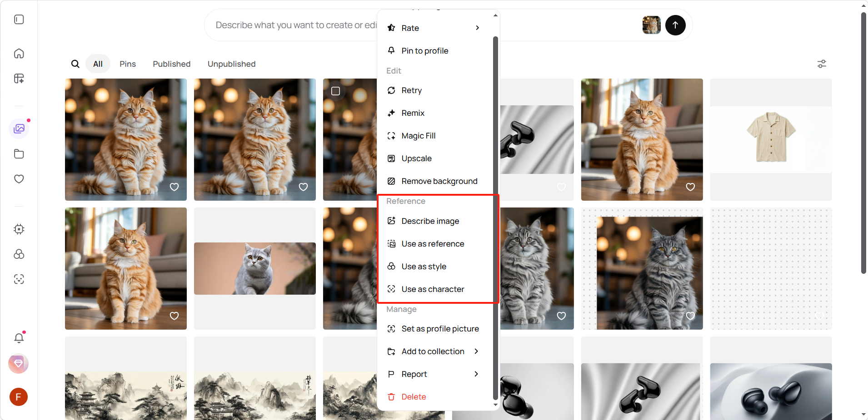Image resolution: width=868 pixels, height=420 pixels.
Task: Expand the chevron beside Report
Action: (476, 374)
